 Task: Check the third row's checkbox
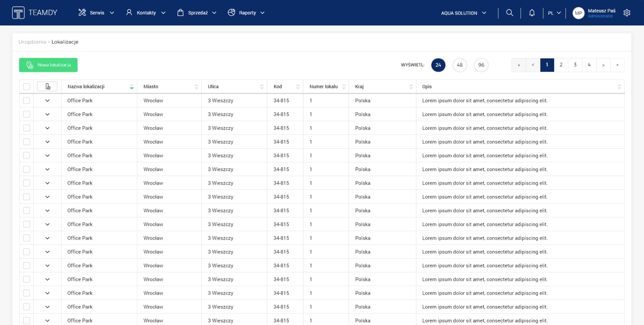(x=27, y=128)
